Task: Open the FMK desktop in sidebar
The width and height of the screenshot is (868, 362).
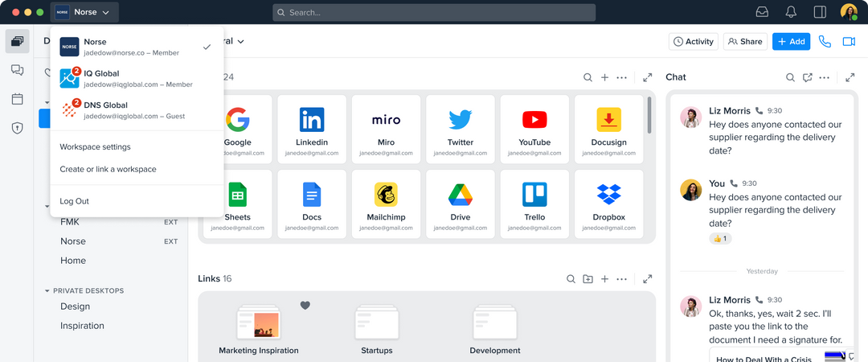Action: (x=70, y=222)
